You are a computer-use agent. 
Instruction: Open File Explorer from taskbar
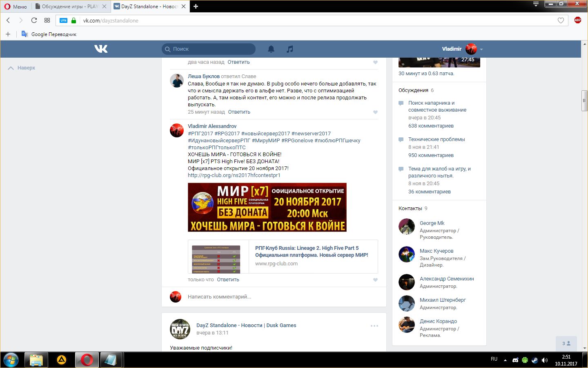point(36,360)
